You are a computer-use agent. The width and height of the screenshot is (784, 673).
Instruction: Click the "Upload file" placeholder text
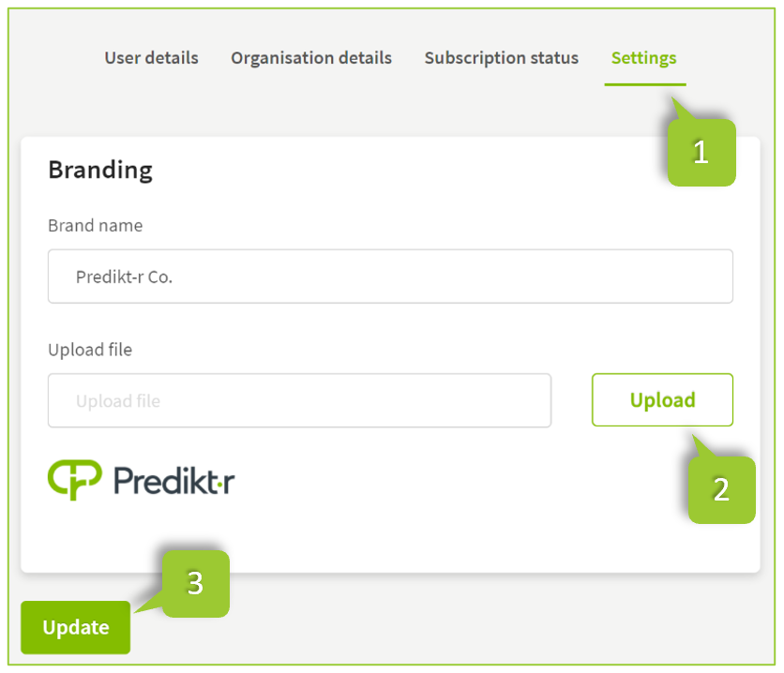pos(118,401)
